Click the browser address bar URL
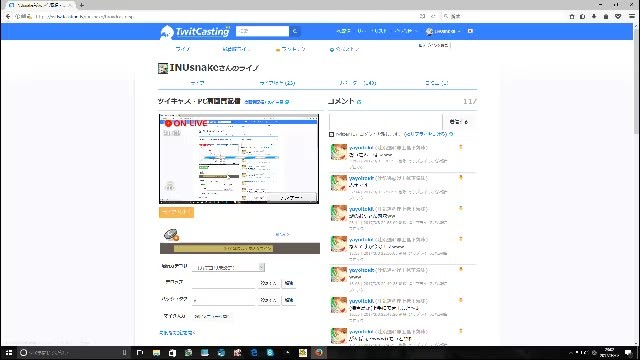Viewport: 640px width, 360px height. [84, 17]
